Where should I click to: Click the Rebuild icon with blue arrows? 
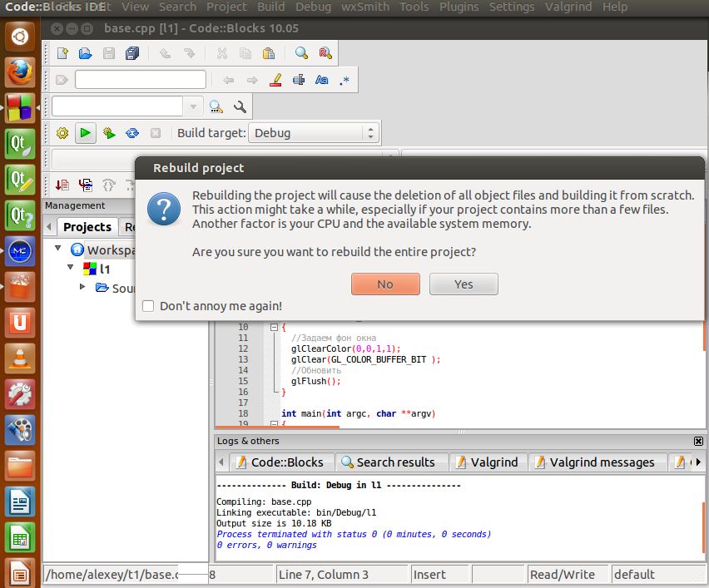click(x=131, y=133)
